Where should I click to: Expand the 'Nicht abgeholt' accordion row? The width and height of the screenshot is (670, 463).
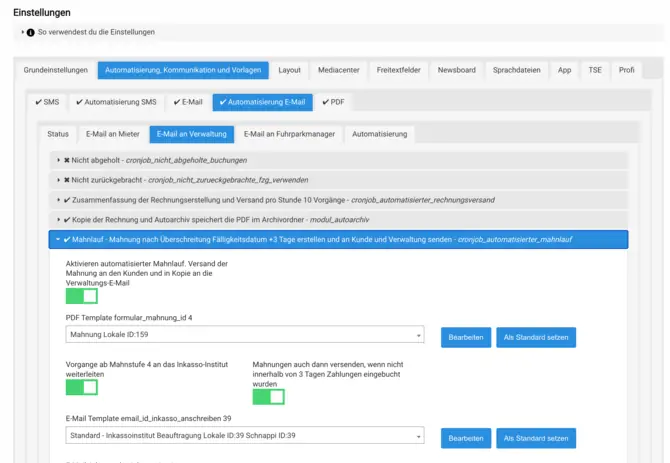(x=338, y=161)
